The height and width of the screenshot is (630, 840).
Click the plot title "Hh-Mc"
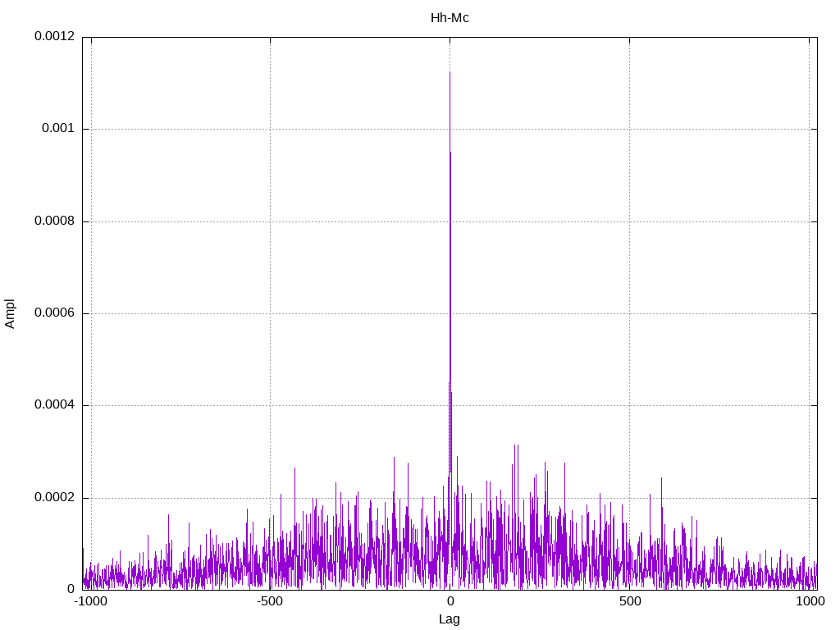450,17
